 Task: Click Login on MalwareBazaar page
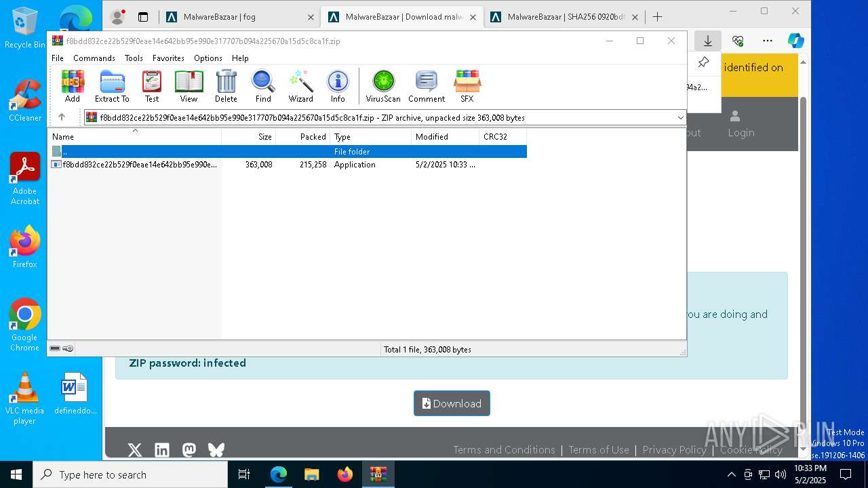click(741, 124)
